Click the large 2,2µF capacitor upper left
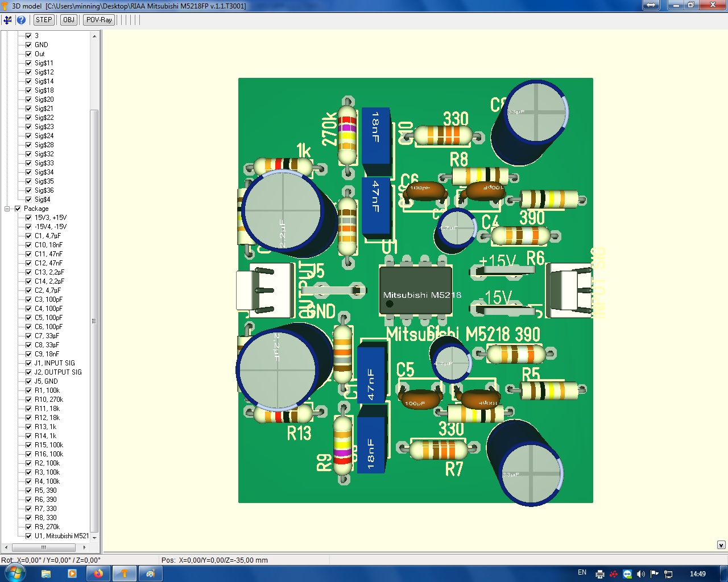Image resolution: width=728 pixels, height=582 pixels. (x=284, y=211)
